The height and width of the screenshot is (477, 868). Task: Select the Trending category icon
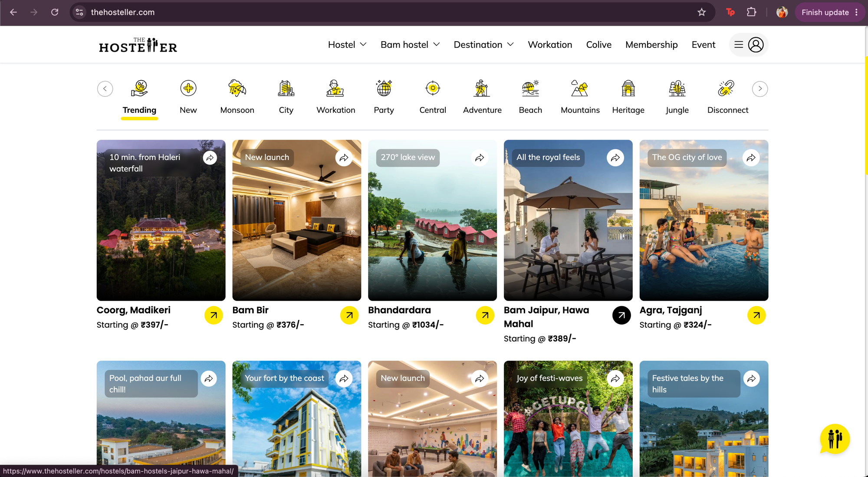[139, 88]
